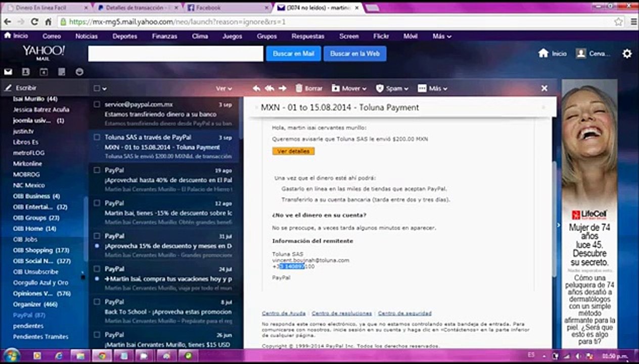Viewport: 639px width, 364px height.
Task: Click the browser back arrow
Action: (x=8, y=22)
